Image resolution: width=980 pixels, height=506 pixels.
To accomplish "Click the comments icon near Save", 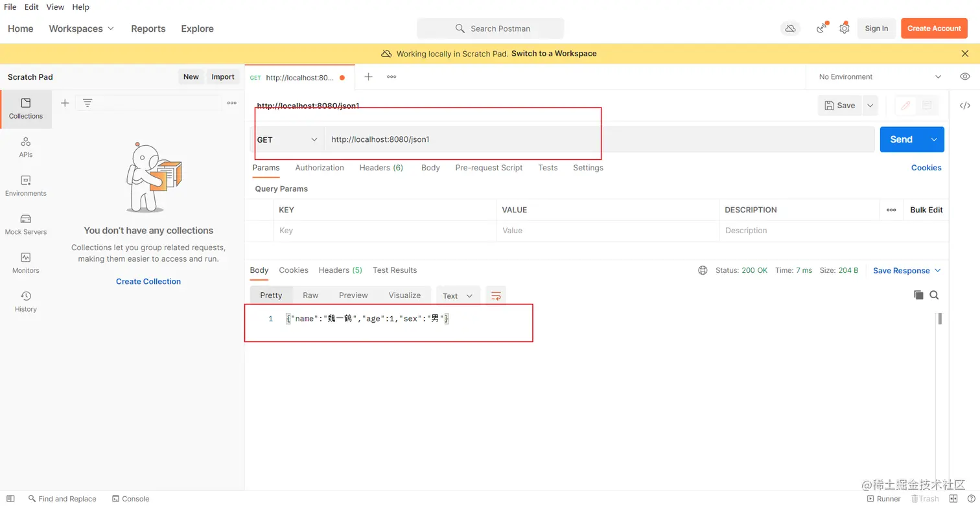I will 927,106.
